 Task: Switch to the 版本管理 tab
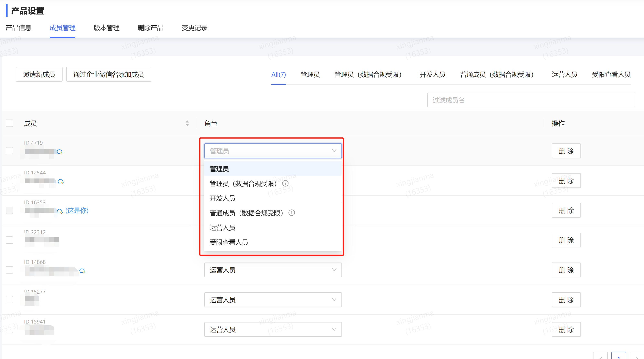click(x=107, y=28)
